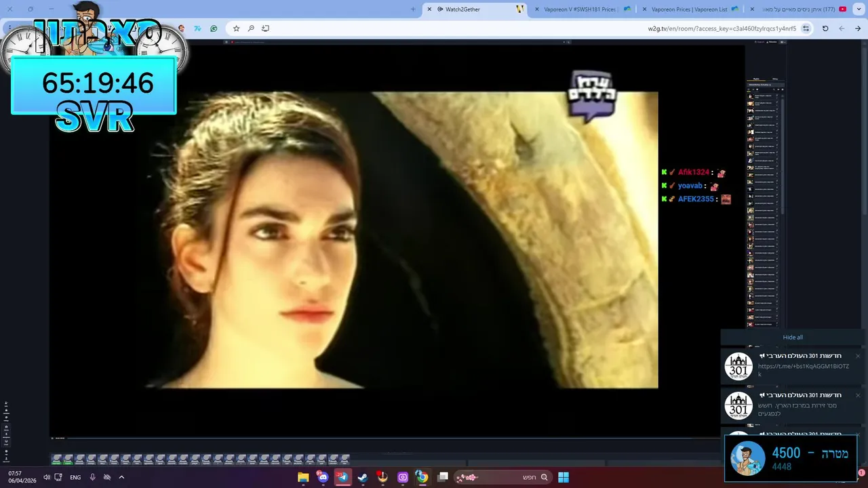Close the Vaporeon Prices | Vaporeon List tab
The height and width of the screenshot is (488, 868).
[644, 9]
